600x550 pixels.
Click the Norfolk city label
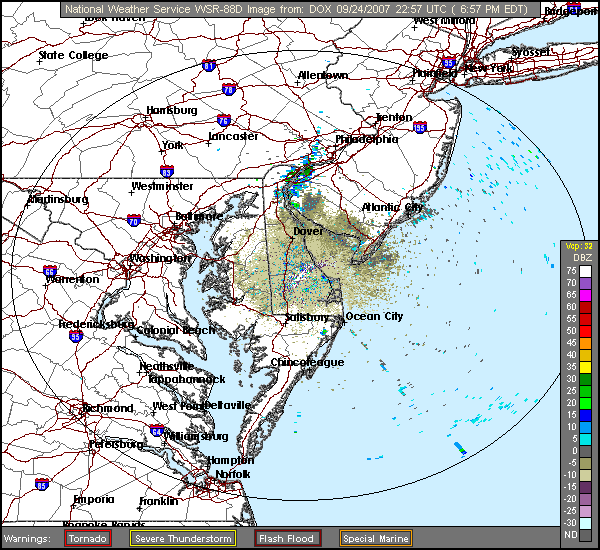pos(233,474)
